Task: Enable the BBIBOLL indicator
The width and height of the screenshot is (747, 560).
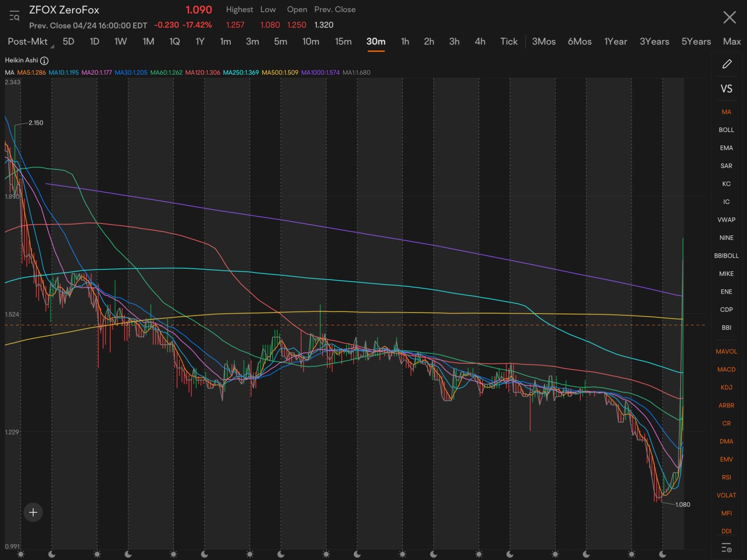Action: pos(726,256)
